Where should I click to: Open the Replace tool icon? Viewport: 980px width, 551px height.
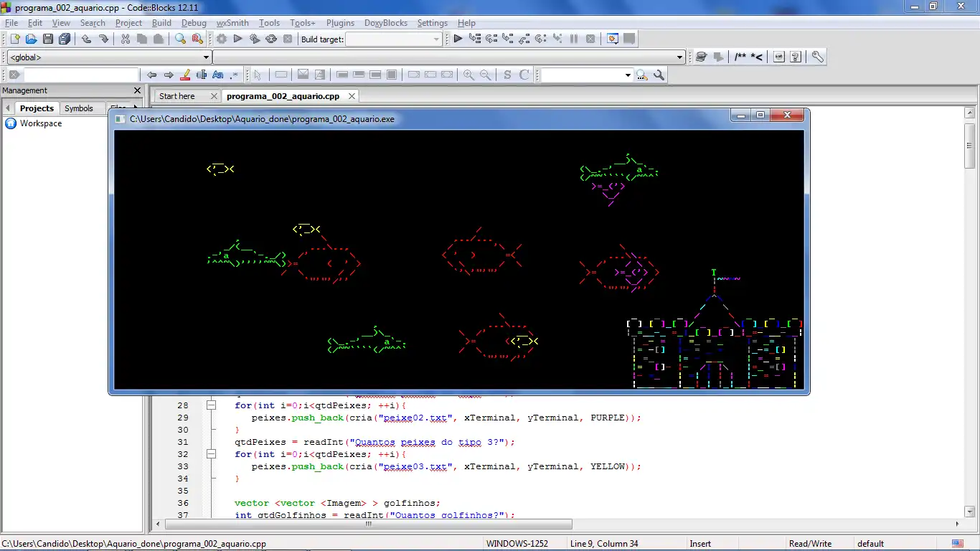[197, 39]
